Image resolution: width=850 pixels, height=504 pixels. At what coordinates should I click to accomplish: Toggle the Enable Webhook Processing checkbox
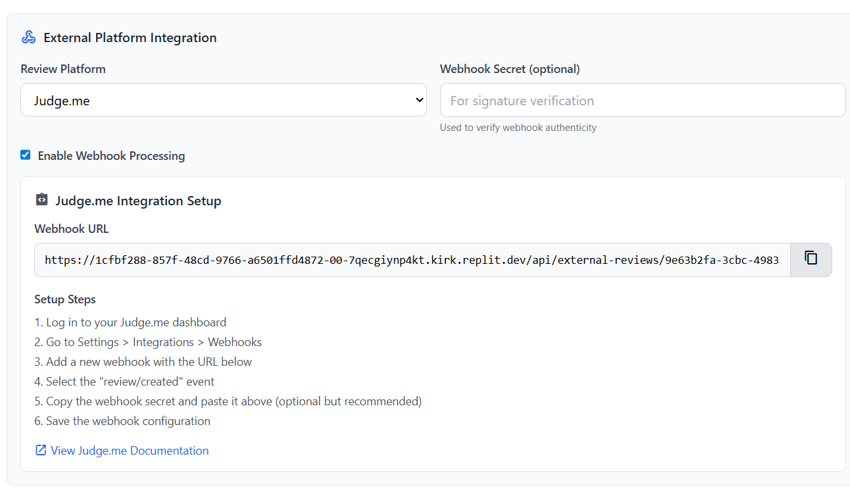point(26,155)
